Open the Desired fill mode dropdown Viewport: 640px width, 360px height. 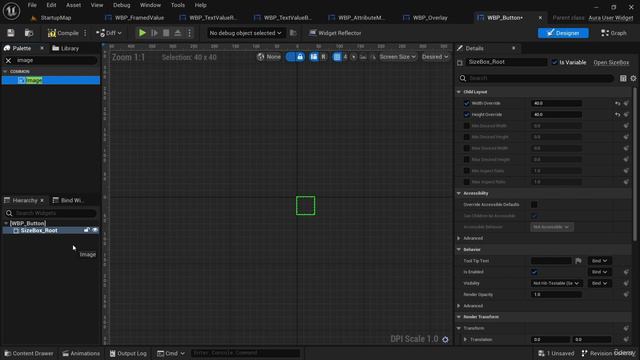coord(435,57)
